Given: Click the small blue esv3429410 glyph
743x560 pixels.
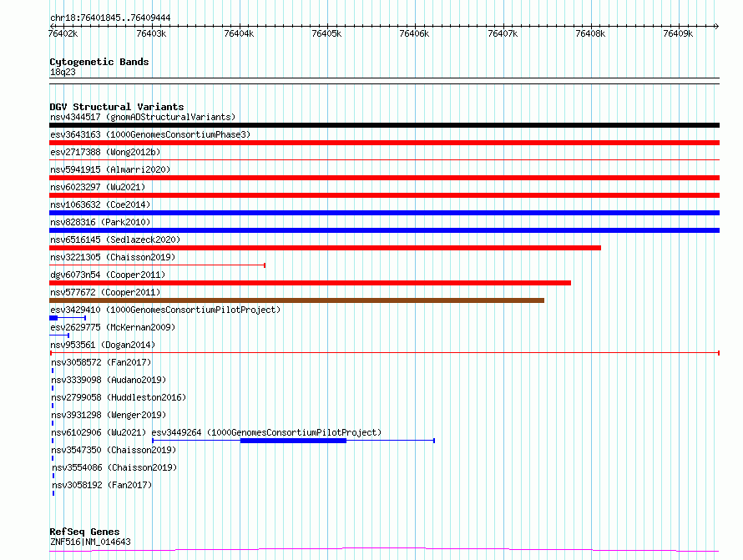Looking at the screenshot, I should 68,318.
